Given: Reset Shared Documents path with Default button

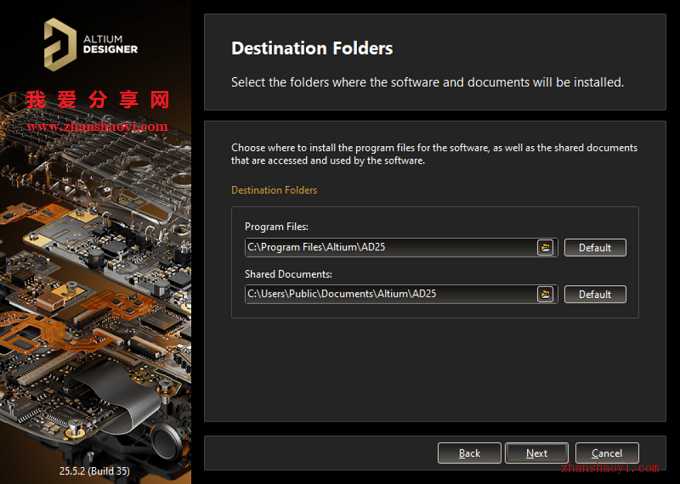Looking at the screenshot, I should [x=595, y=294].
